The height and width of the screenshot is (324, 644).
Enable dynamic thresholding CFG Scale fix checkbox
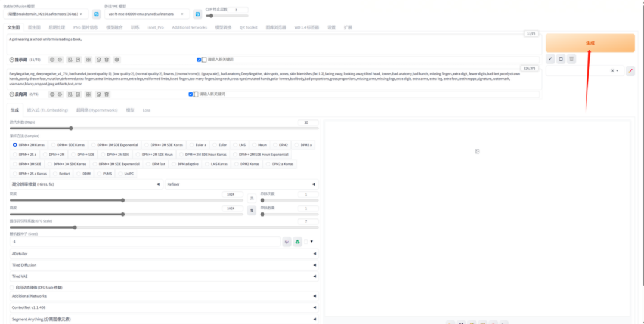pyautogui.click(x=11, y=288)
